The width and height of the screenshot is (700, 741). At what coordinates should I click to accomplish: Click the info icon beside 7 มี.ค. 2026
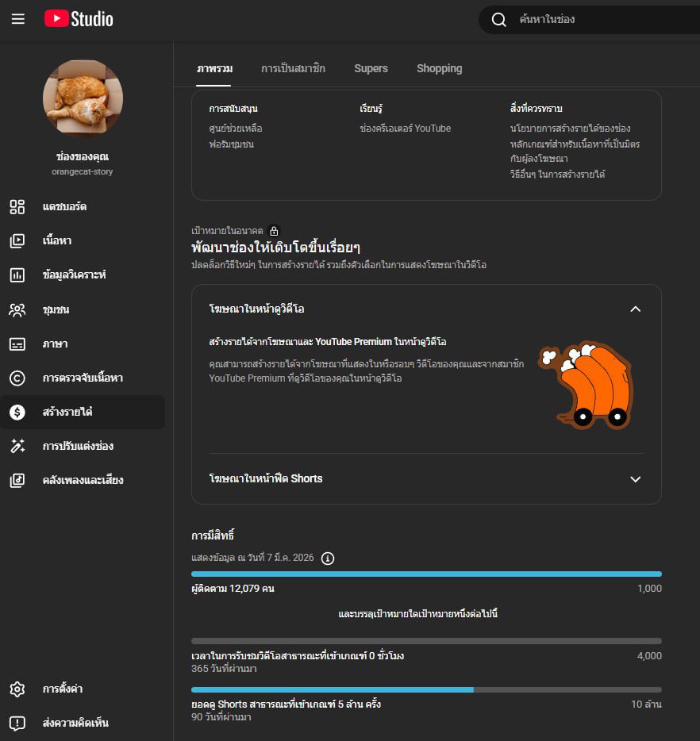(x=328, y=558)
